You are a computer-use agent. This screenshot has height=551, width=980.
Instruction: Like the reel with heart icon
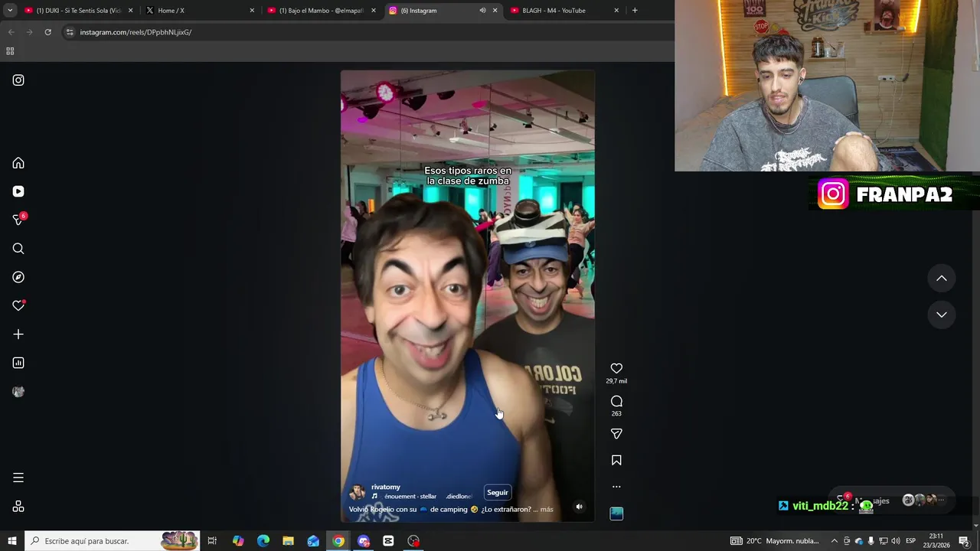pos(616,368)
